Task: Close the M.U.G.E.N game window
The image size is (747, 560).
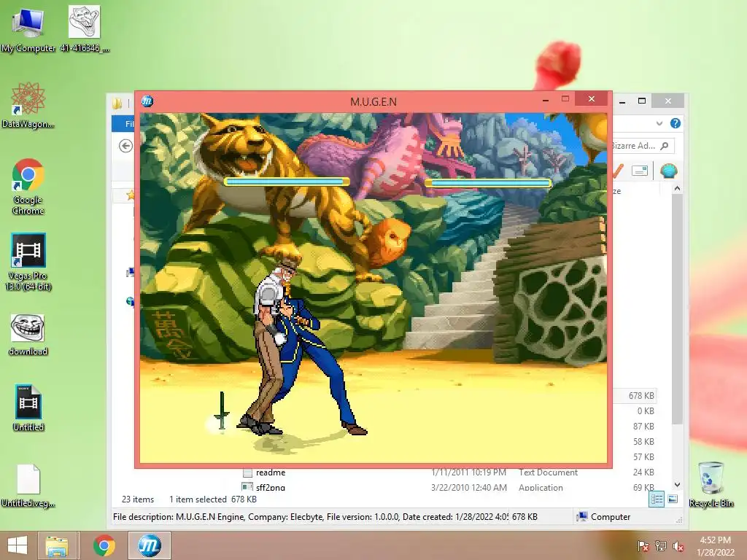Action: coord(591,99)
